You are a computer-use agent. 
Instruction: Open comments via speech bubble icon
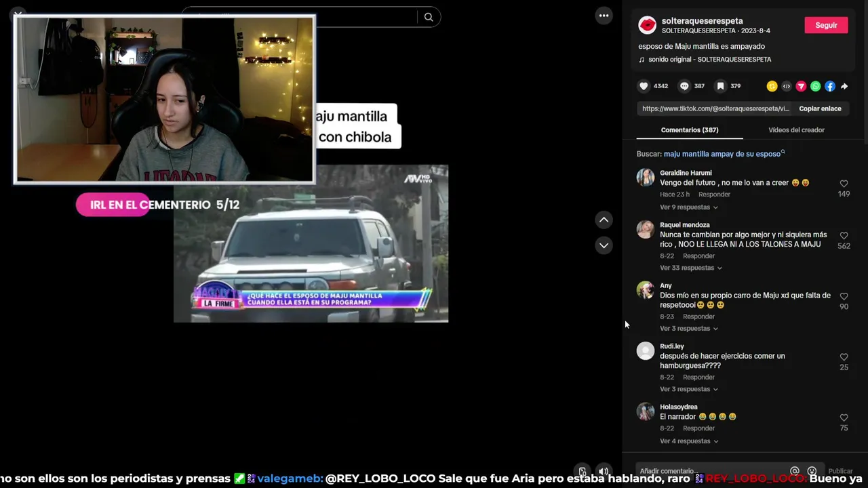point(684,86)
